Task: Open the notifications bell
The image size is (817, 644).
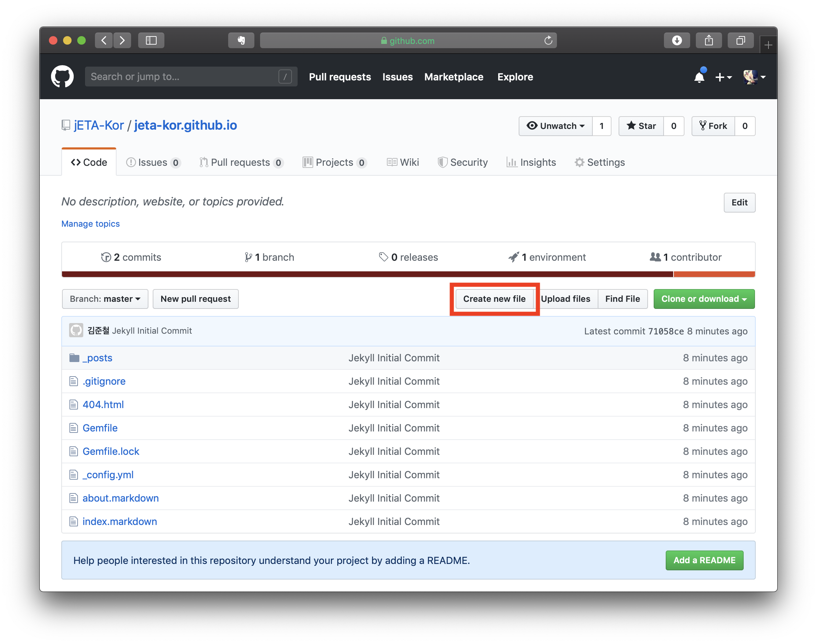Action: pos(699,77)
